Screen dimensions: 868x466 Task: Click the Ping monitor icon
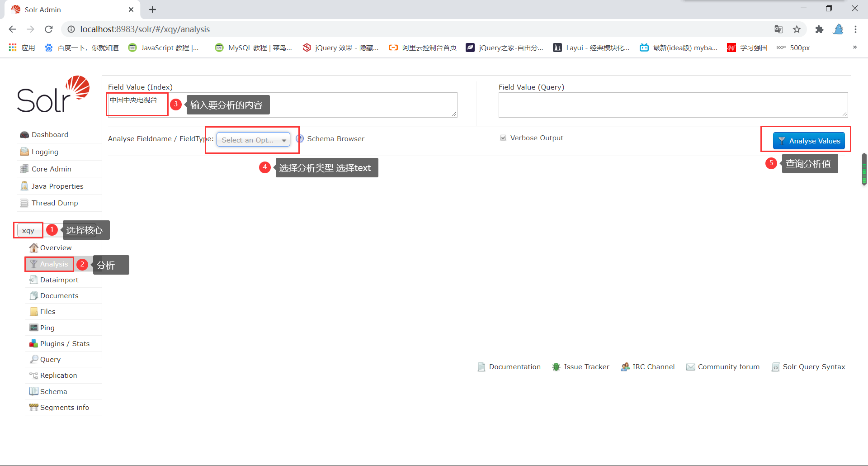pyautogui.click(x=34, y=328)
